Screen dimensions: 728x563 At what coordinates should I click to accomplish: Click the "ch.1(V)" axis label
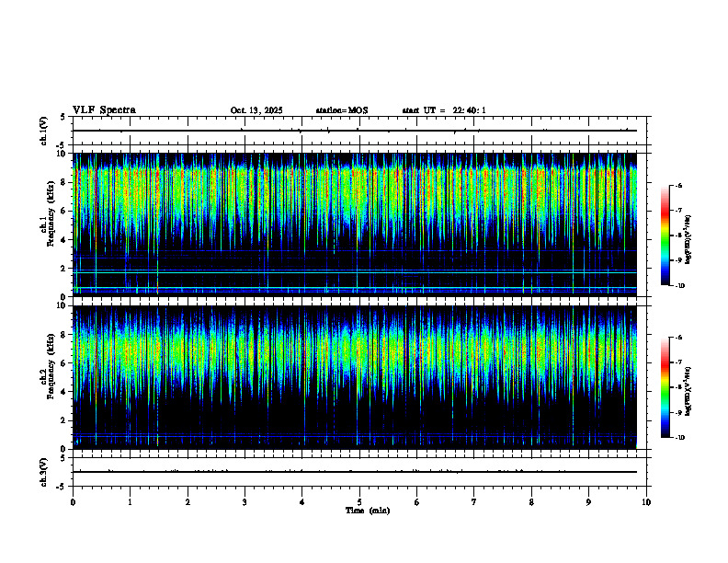[44, 131]
